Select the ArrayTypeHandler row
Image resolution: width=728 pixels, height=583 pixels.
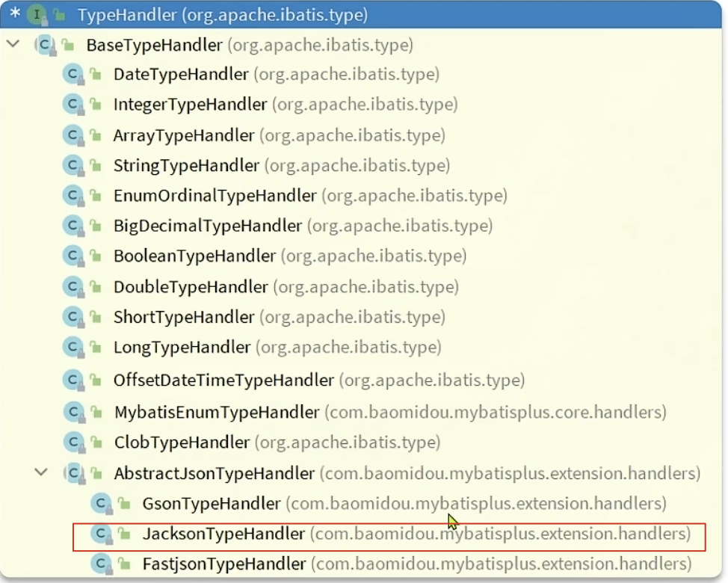point(361,135)
